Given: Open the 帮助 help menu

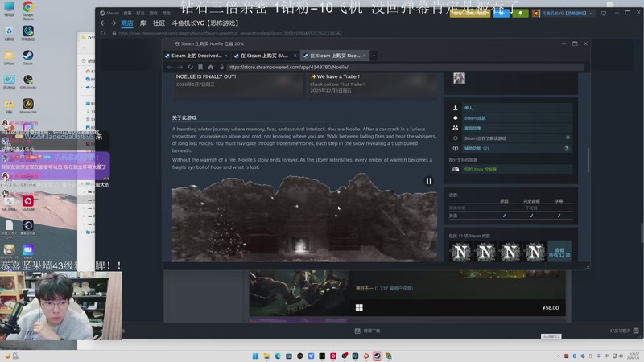Looking at the screenshot, I should pos(166,13).
